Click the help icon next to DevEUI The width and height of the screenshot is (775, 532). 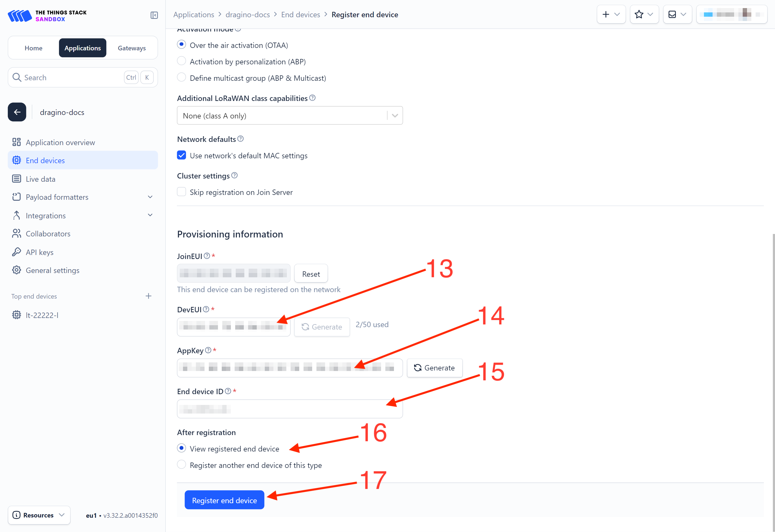(x=206, y=309)
